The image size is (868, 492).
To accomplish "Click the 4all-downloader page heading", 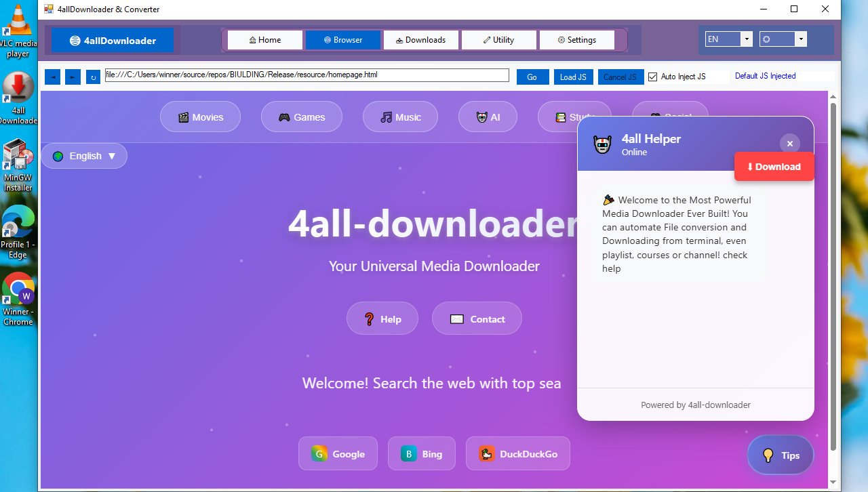I will coord(434,222).
